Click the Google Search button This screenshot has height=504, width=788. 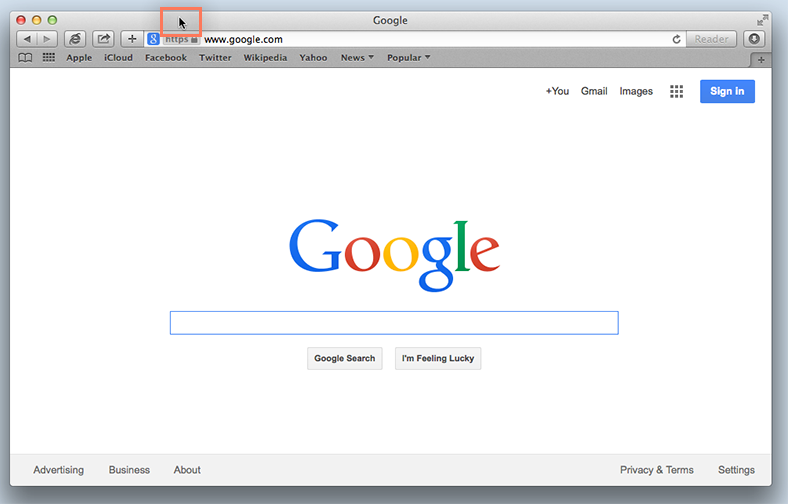coord(345,358)
